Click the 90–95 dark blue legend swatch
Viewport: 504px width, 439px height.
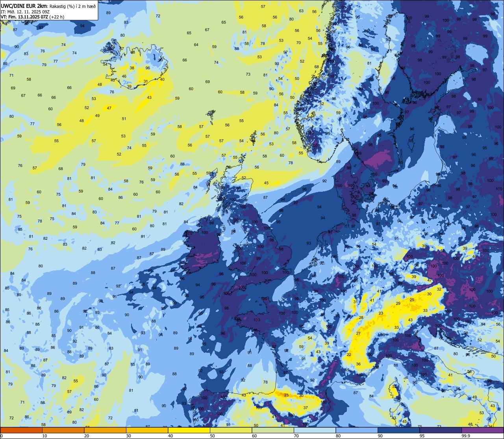pyautogui.click(x=398, y=430)
